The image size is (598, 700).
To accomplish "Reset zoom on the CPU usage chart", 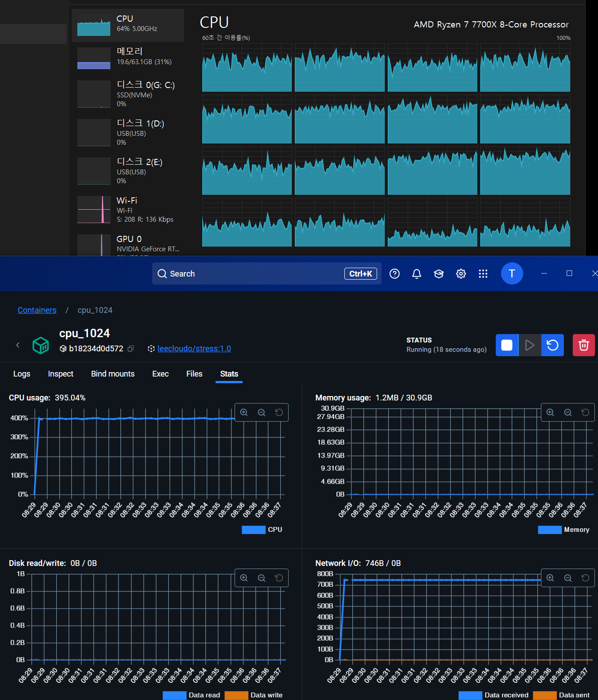I will point(279,412).
